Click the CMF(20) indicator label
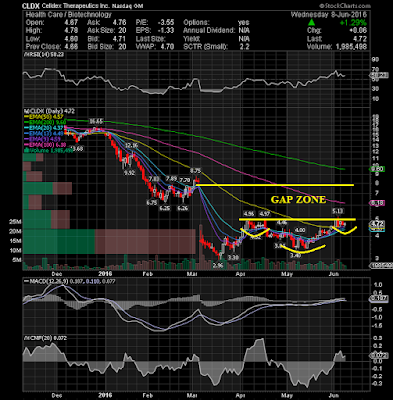393x400 pixels. pyautogui.click(x=45, y=338)
